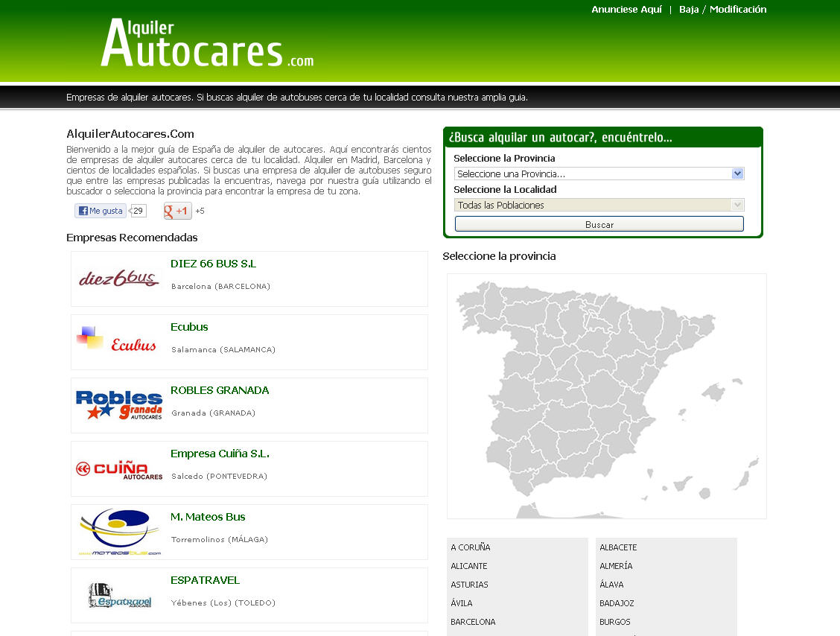Click the Empresas Recomendadas heading

point(132,238)
